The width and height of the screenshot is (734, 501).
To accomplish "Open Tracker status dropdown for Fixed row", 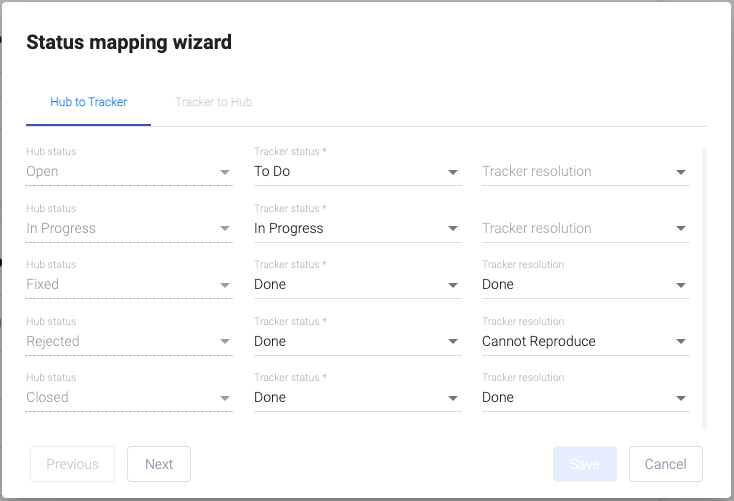I will click(x=356, y=285).
